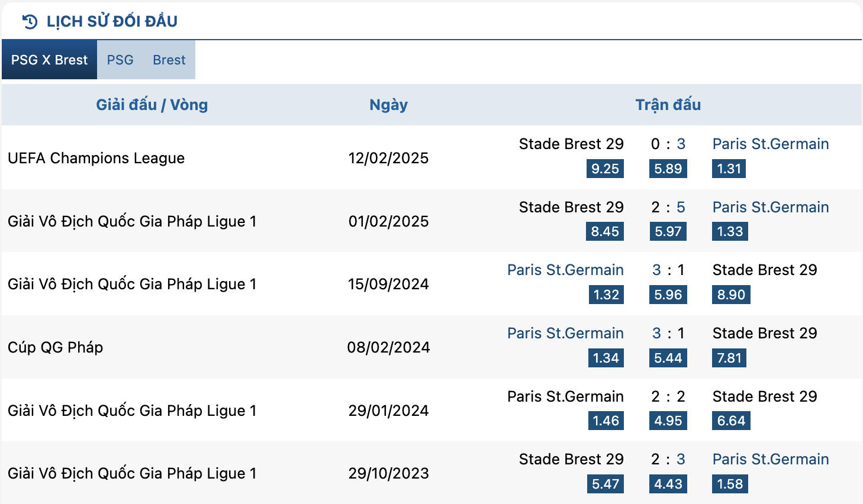Click the 1.46 odds badge

(x=606, y=421)
